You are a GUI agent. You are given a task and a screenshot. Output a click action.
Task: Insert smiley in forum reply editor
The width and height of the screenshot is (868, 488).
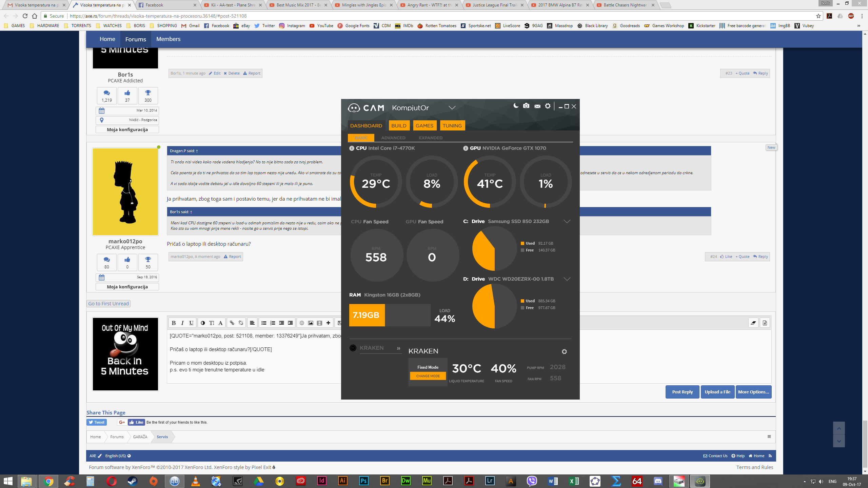[x=302, y=323]
